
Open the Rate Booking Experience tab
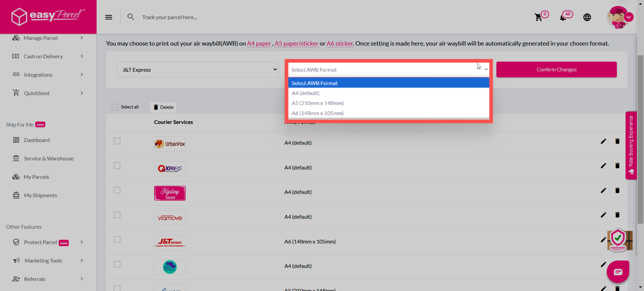pos(631,145)
